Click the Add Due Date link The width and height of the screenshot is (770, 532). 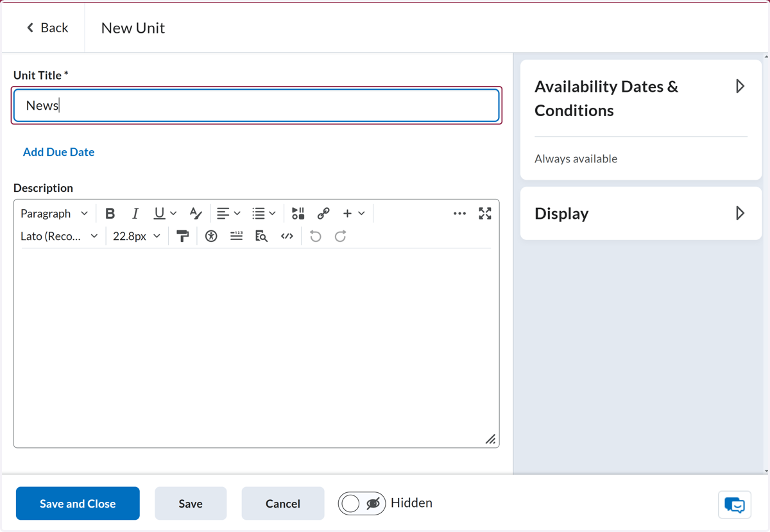[58, 152]
